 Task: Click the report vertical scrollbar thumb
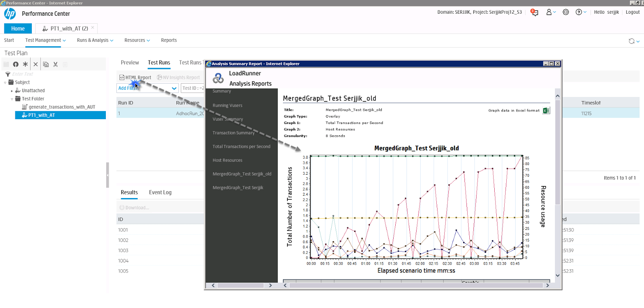[x=557, y=152]
